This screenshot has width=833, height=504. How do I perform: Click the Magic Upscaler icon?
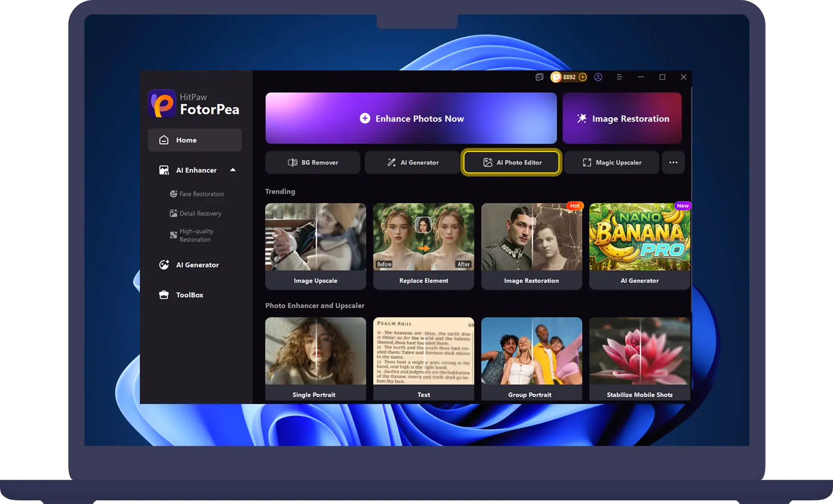pyautogui.click(x=587, y=162)
